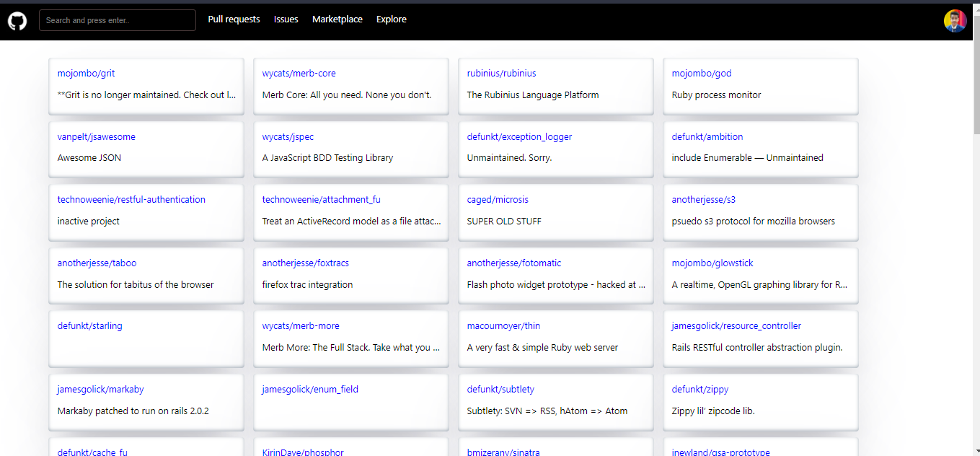
Task: Open the wycats/jspec repository link
Action: pyautogui.click(x=288, y=137)
